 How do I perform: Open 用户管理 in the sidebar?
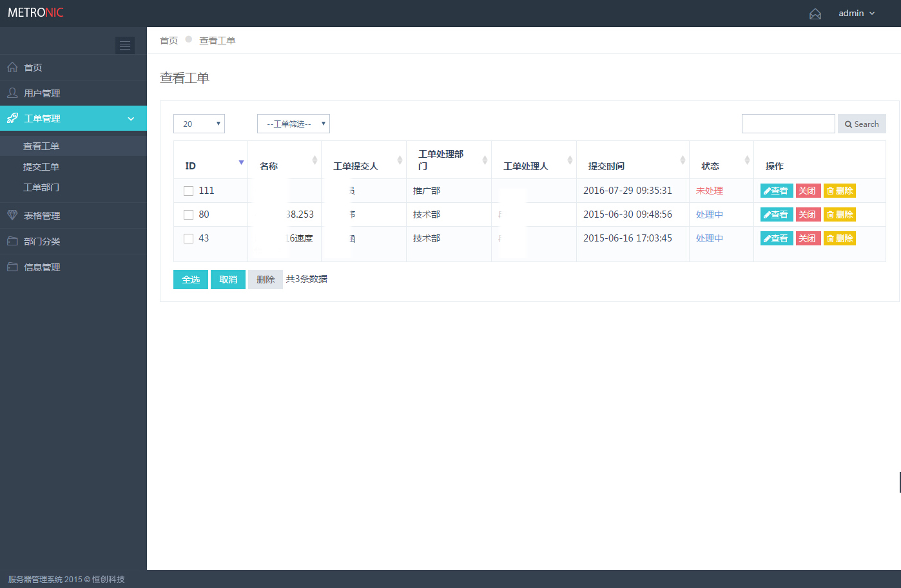click(x=73, y=93)
